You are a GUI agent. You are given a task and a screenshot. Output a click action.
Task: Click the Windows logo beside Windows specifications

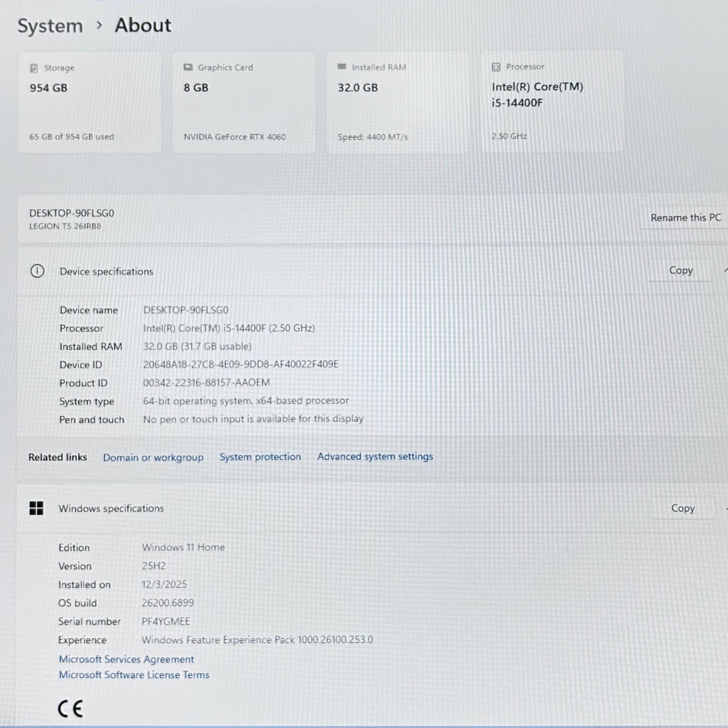click(x=36, y=508)
